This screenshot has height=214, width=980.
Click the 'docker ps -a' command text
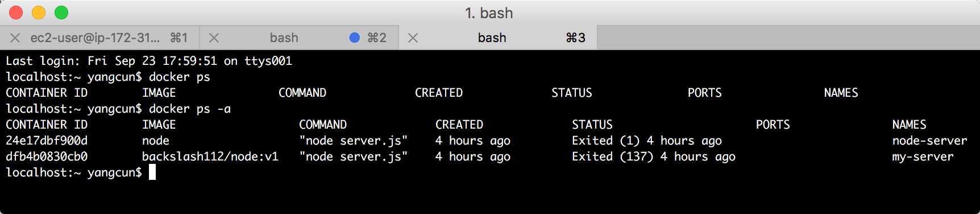click(190, 109)
